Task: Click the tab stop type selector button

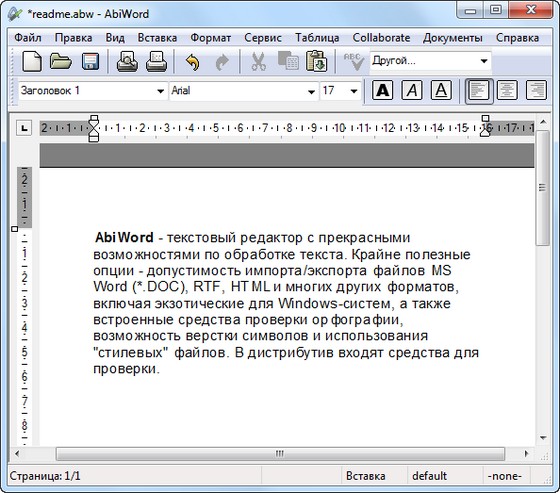Action: click(x=24, y=128)
